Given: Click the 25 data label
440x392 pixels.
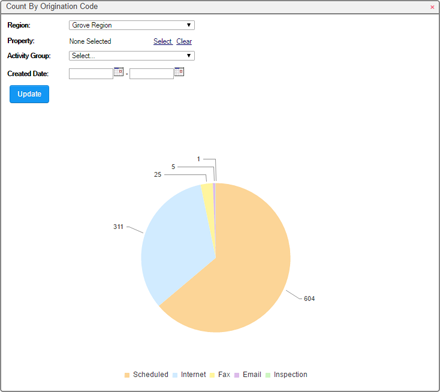Looking at the screenshot, I should [158, 175].
